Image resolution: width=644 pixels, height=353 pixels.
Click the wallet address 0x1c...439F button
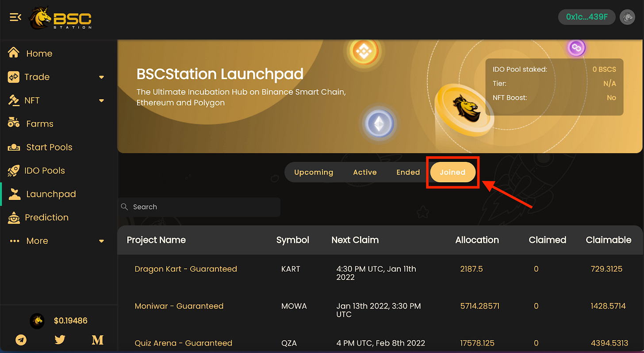pos(587,17)
